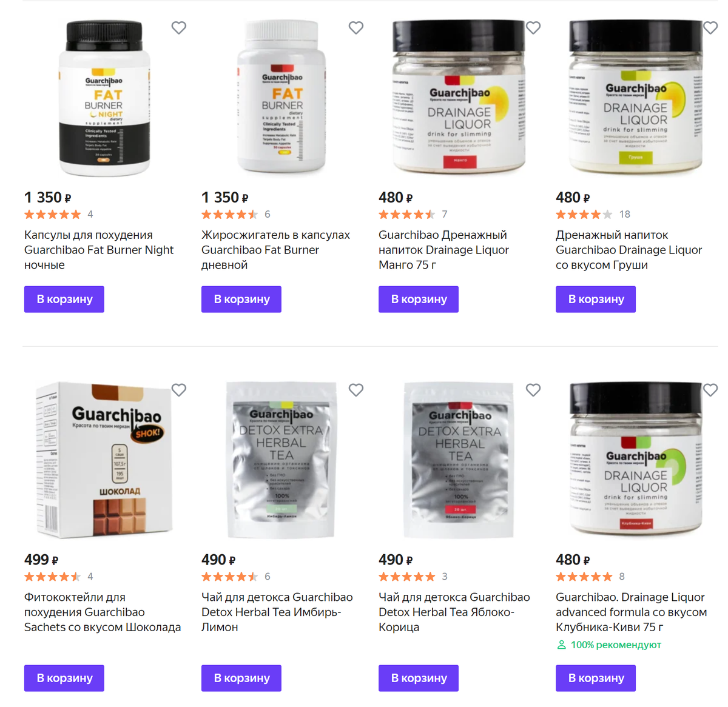The height and width of the screenshot is (707, 728).
Task: Add Drainage Liquor Mango to cart
Action: 419,299
